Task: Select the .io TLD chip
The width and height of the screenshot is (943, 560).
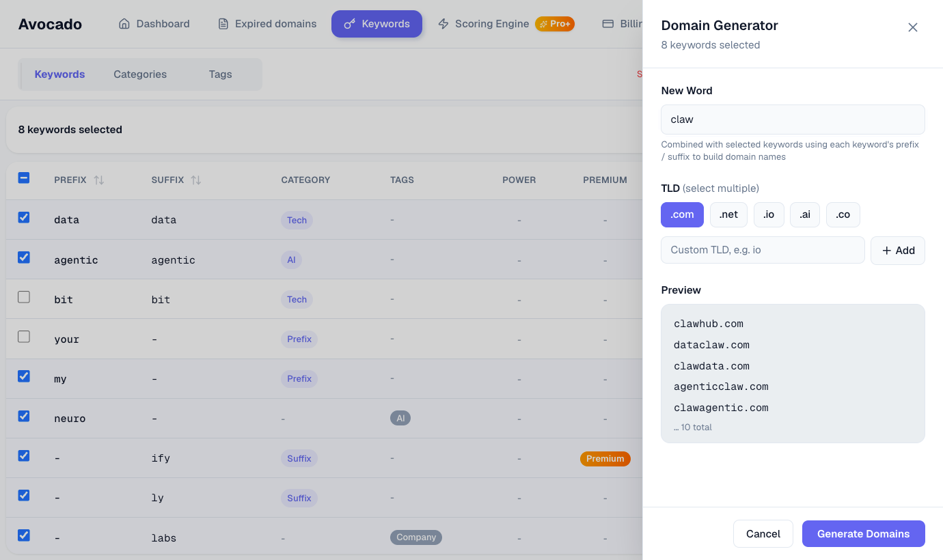Action: [x=769, y=214]
